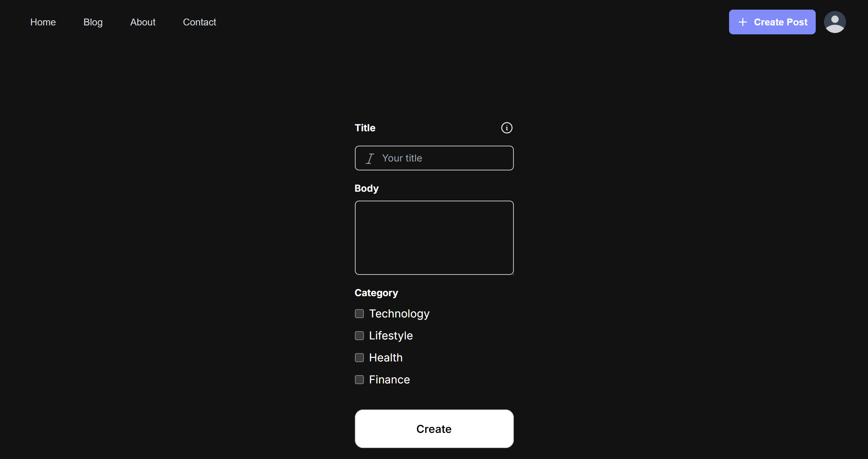Click the Title label text
868x459 pixels.
[x=365, y=127]
